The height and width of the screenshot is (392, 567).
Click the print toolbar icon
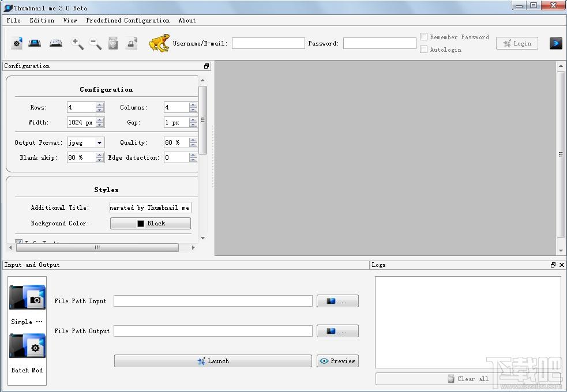point(132,43)
